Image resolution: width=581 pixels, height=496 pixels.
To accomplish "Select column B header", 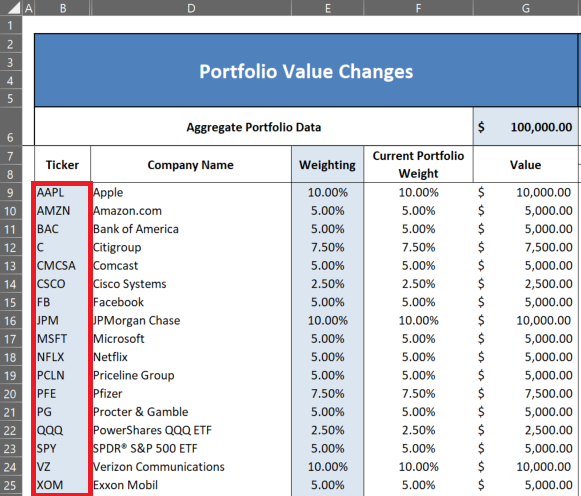I will click(63, 8).
